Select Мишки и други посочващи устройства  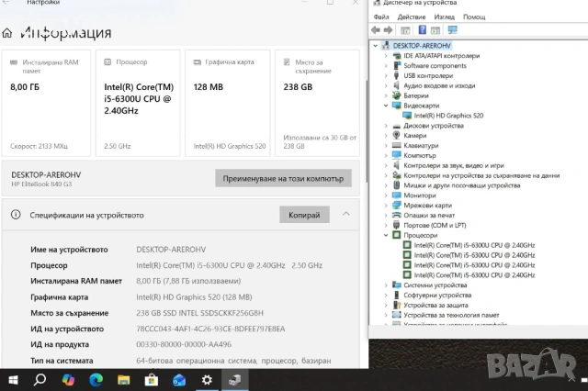click(x=461, y=185)
